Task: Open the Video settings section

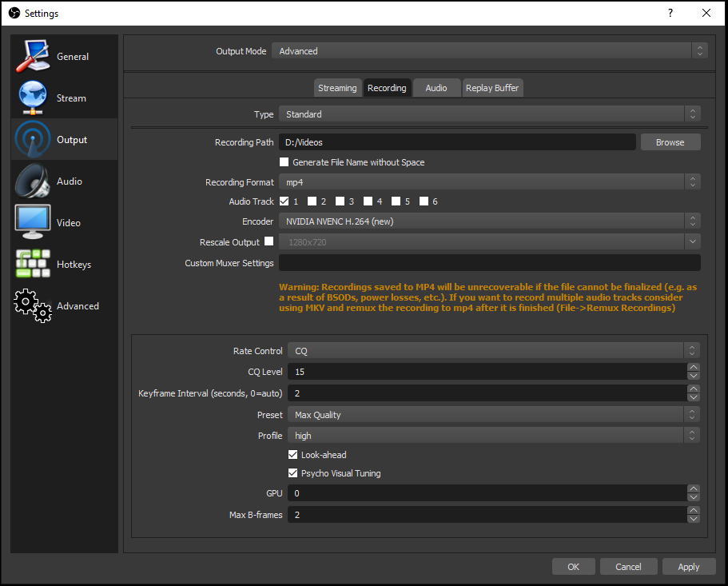Action: click(64, 222)
